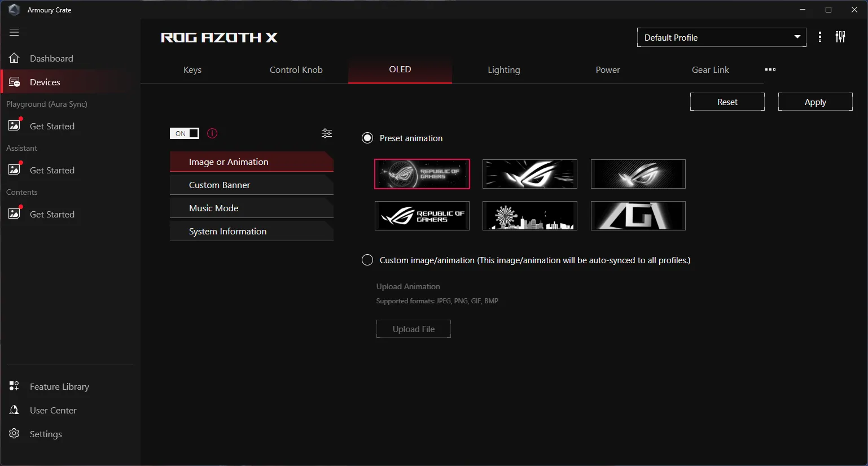The width and height of the screenshot is (868, 466).
Task: Click the Supported formats text
Action: 437,301
